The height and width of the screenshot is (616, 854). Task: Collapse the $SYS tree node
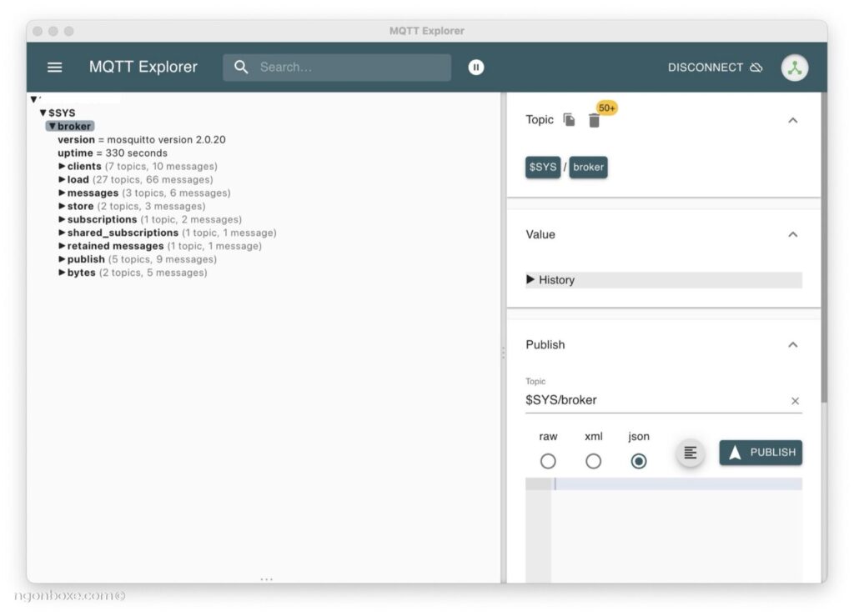[x=43, y=113]
